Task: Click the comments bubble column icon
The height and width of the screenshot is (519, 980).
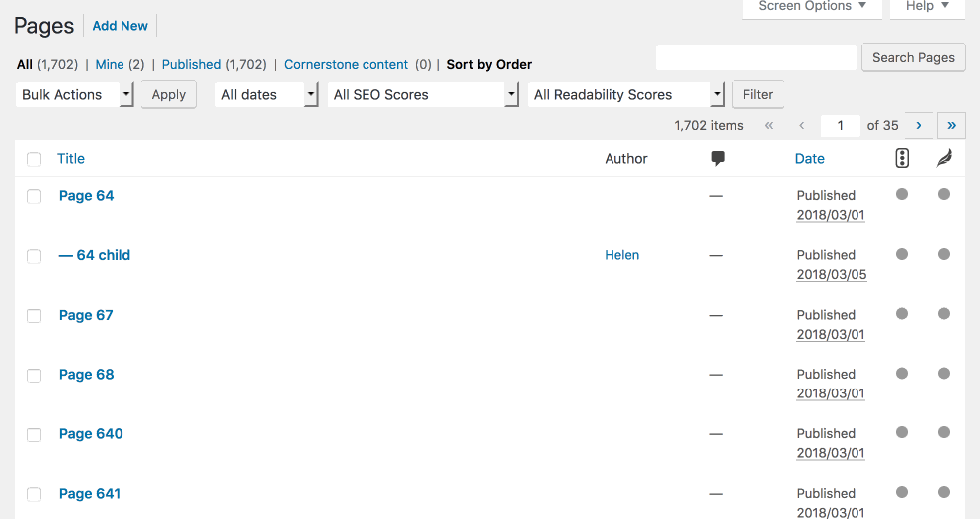Action: pos(717,158)
